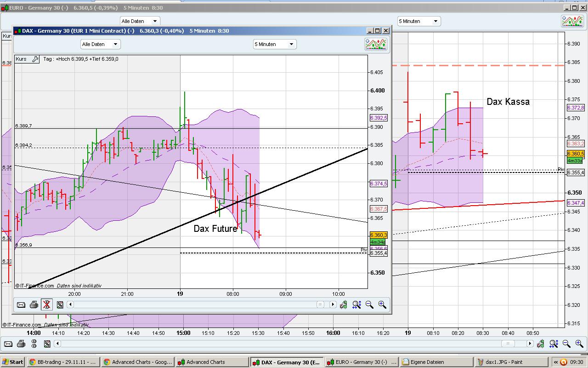Zoom out using the minus magnifier
Viewport: 588px width, 368px height.
pos(369,305)
